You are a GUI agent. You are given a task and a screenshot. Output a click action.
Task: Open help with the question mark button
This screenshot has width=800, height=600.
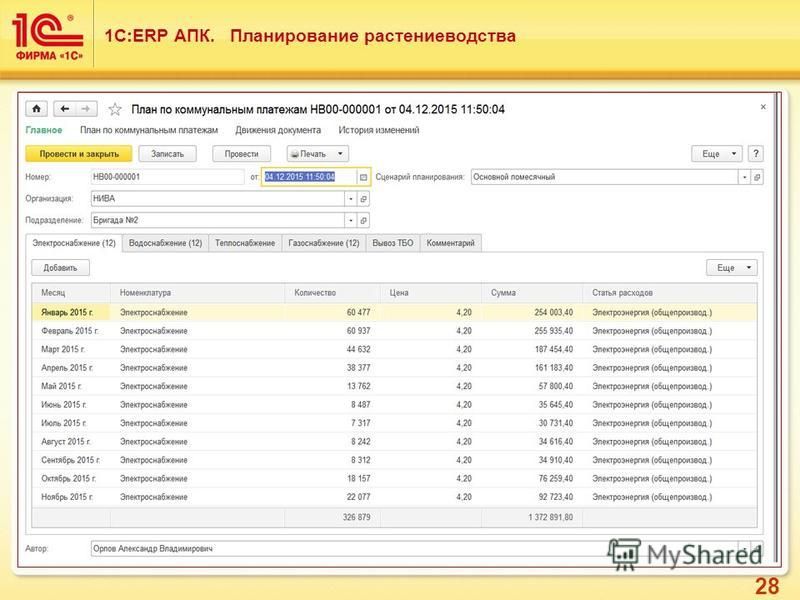click(x=756, y=154)
